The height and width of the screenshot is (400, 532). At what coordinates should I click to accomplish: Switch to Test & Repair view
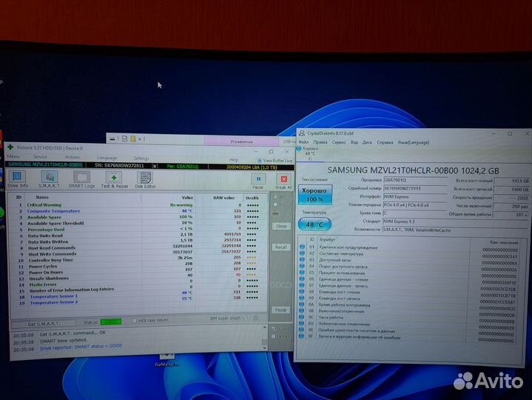coord(115,179)
